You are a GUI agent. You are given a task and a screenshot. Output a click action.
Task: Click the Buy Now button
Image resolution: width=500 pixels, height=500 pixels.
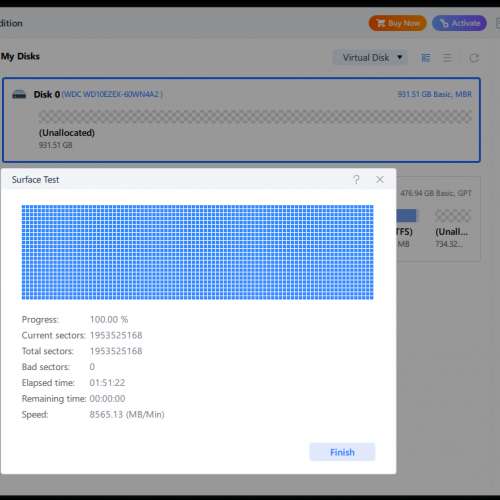pyautogui.click(x=397, y=23)
